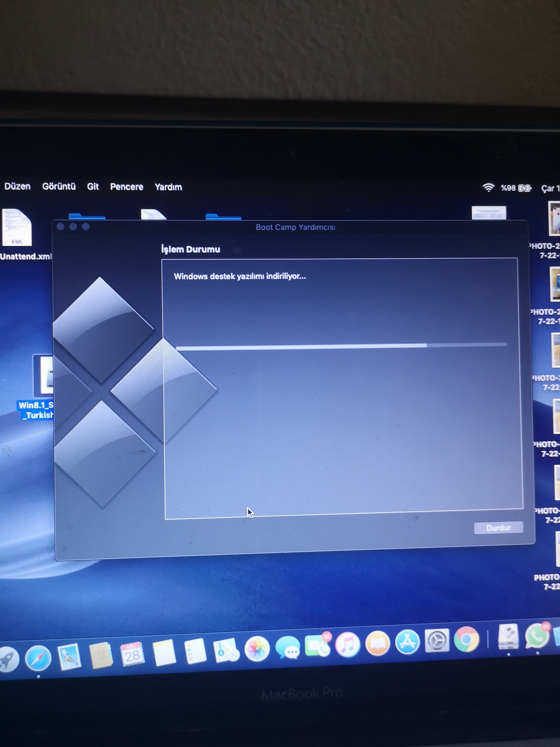Screen dimensions: 560x747
Task: Open the Git menu
Action: [93, 186]
